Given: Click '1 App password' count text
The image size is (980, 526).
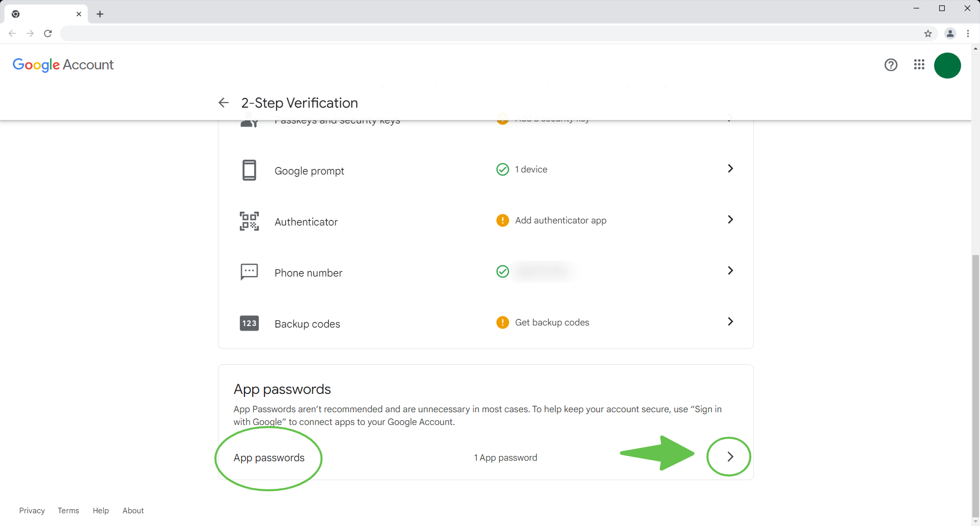Looking at the screenshot, I should (505, 458).
